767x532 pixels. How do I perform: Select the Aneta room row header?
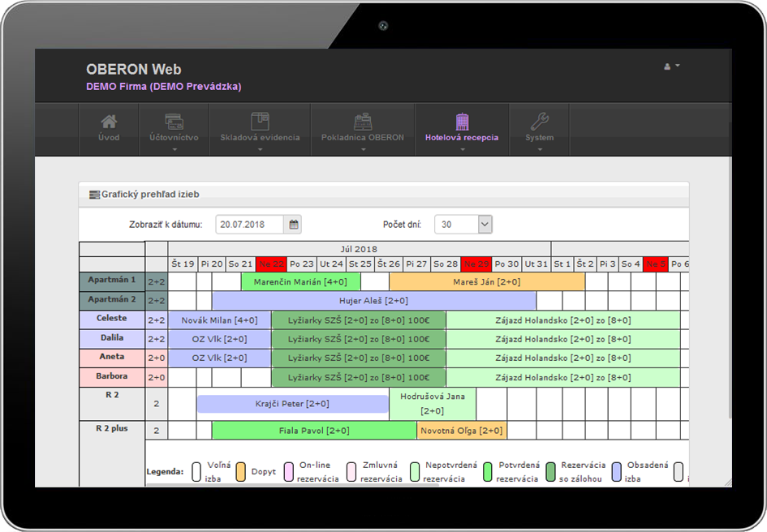tap(112, 358)
